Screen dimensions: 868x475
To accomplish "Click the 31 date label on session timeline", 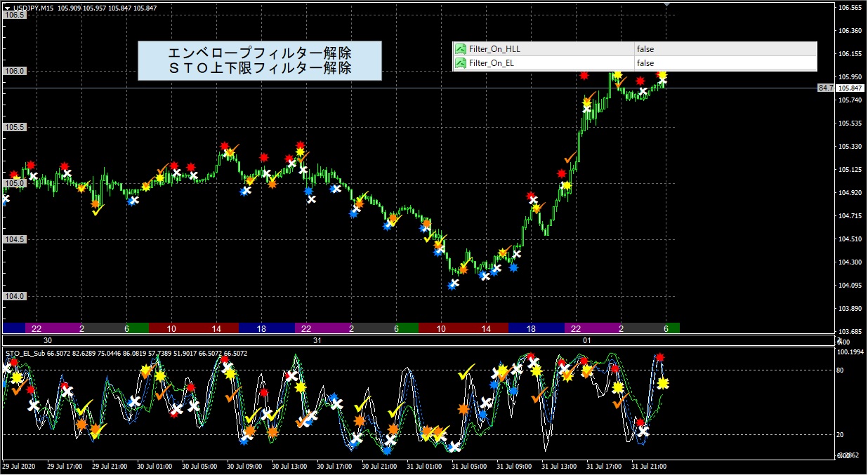I will 317,340.
